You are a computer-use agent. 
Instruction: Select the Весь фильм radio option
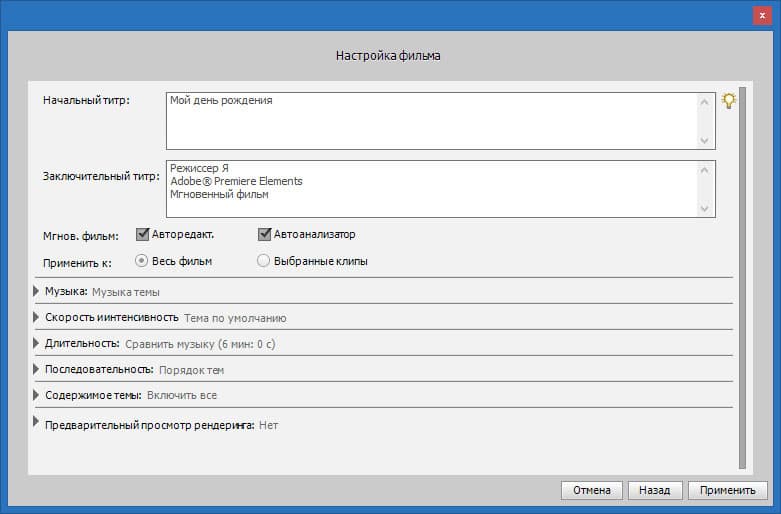pyautogui.click(x=142, y=261)
